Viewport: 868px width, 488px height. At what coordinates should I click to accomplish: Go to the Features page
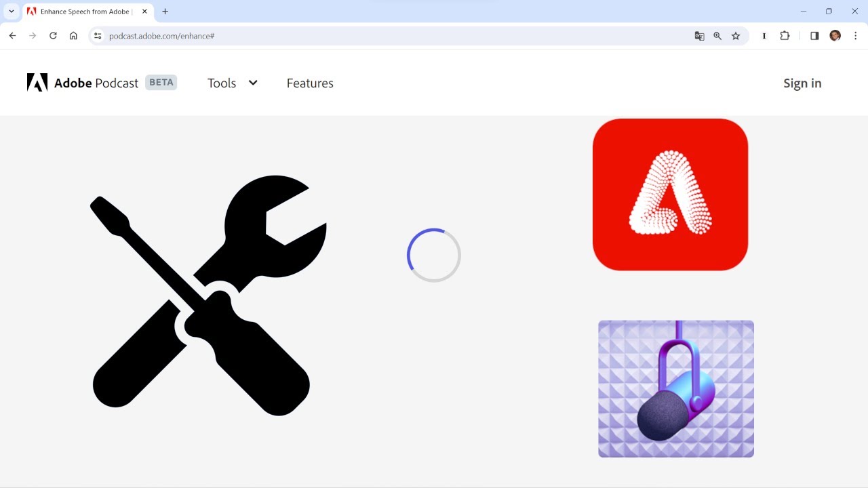pyautogui.click(x=310, y=83)
